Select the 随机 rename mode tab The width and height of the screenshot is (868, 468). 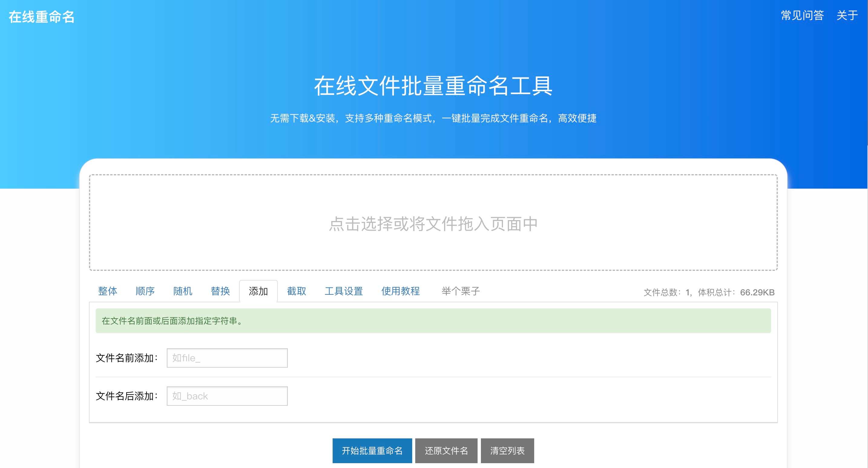coord(182,291)
